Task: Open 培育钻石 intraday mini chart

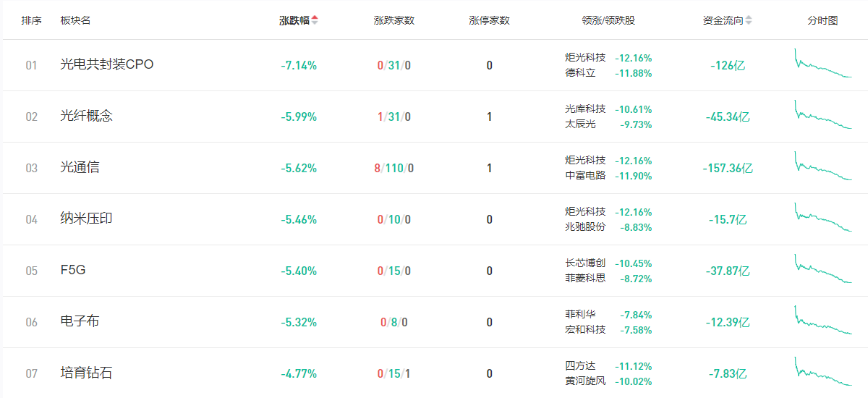Action: click(x=823, y=372)
